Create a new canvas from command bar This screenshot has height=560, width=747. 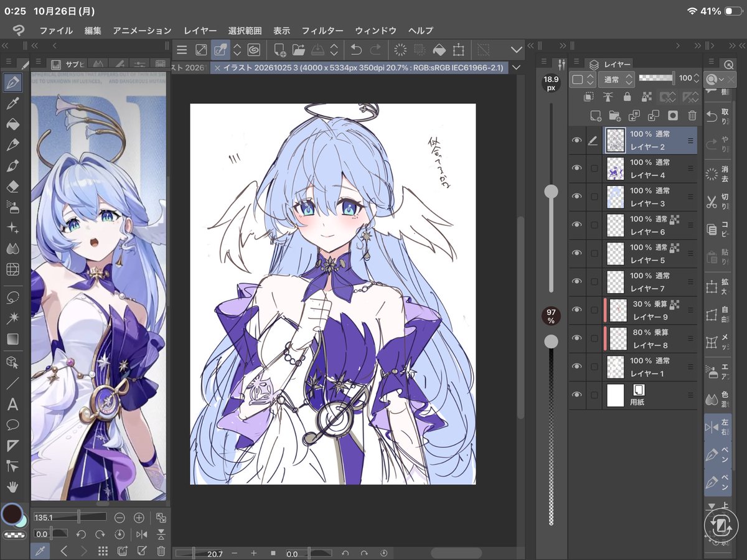280,50
